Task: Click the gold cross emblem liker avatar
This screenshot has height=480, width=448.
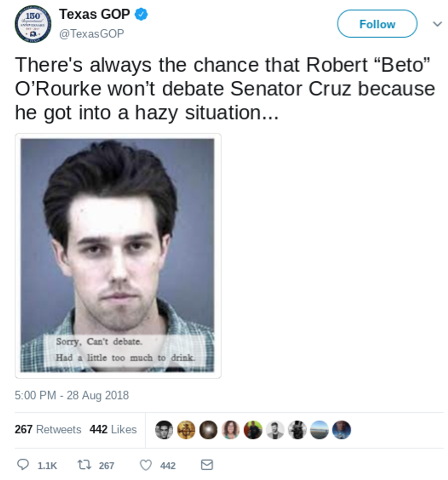Action: [186, 430]
